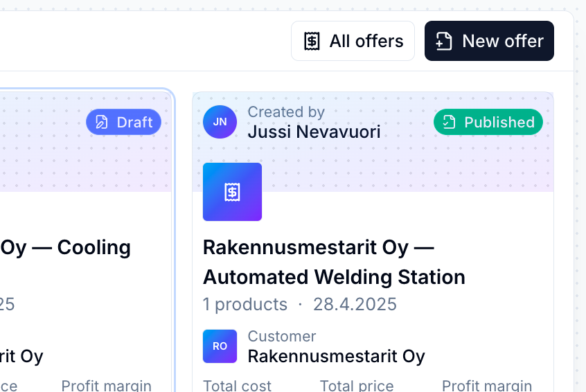This screenshot has height=392, width=586.
Task: Select customer name Rakennusmestarit Oy under Customer
Action: [336, 356]
